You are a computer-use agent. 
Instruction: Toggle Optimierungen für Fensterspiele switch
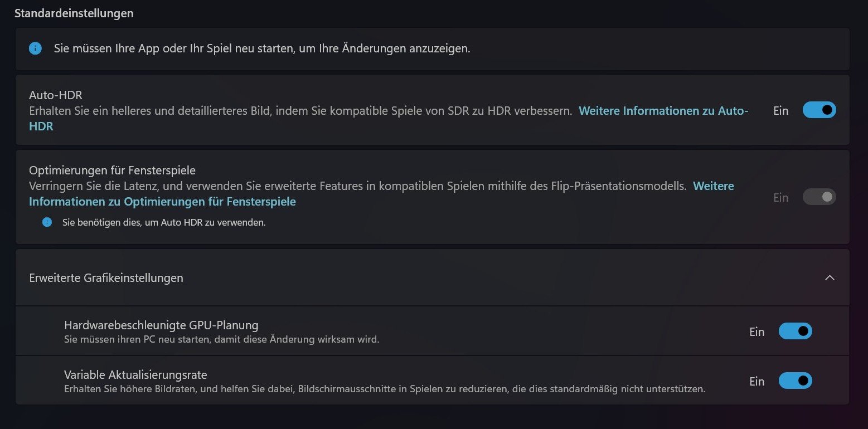[x=819, y=197]
